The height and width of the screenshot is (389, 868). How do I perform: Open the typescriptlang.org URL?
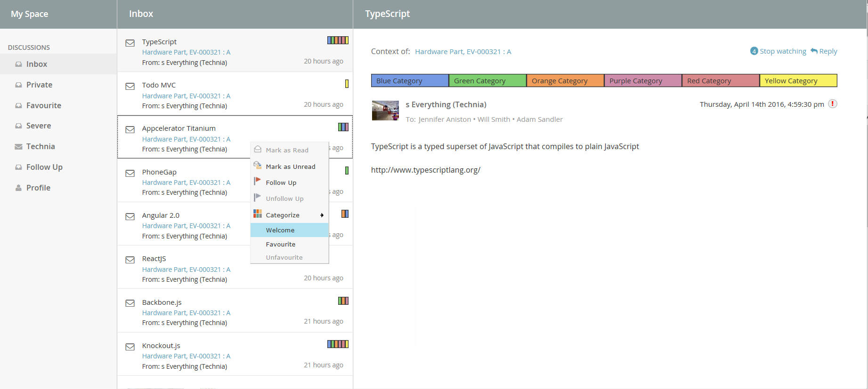[x=425, y=170]
